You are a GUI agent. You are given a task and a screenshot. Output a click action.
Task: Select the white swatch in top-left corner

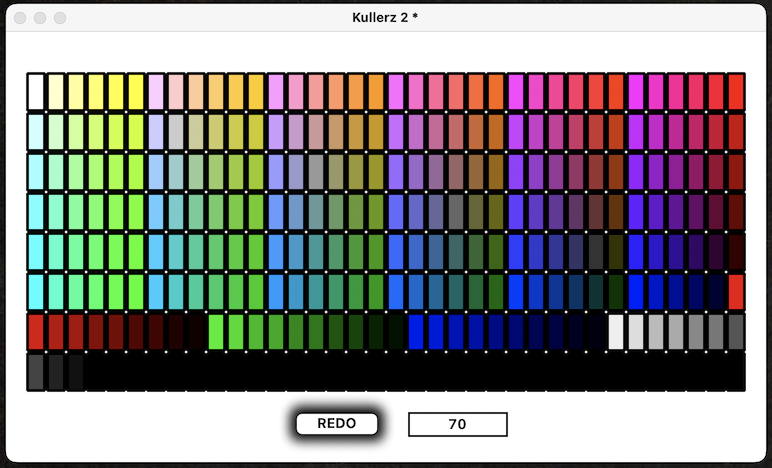point(36,91)
